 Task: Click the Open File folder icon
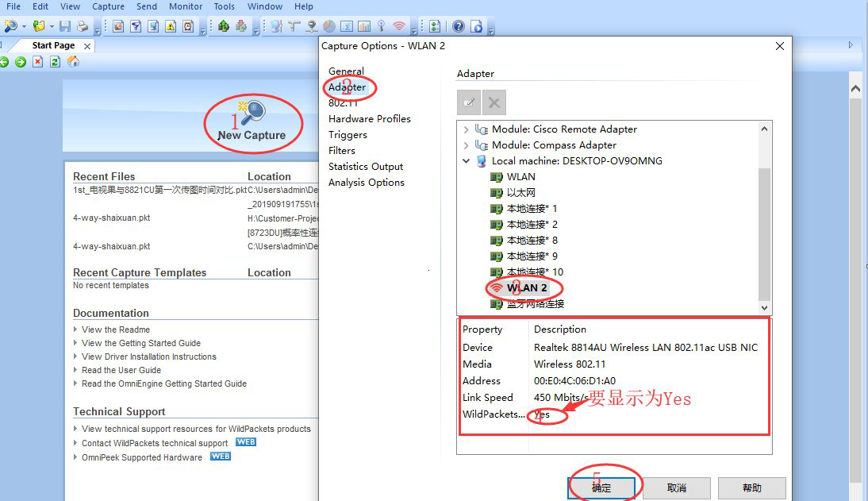point(39,25)
